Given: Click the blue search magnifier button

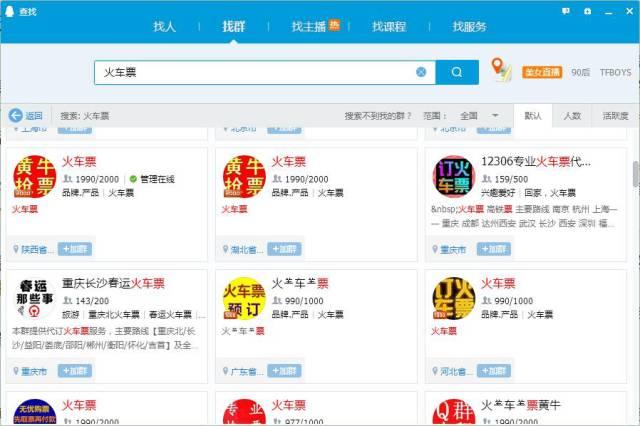Looking at the screenshot, I should click(457, 73).
